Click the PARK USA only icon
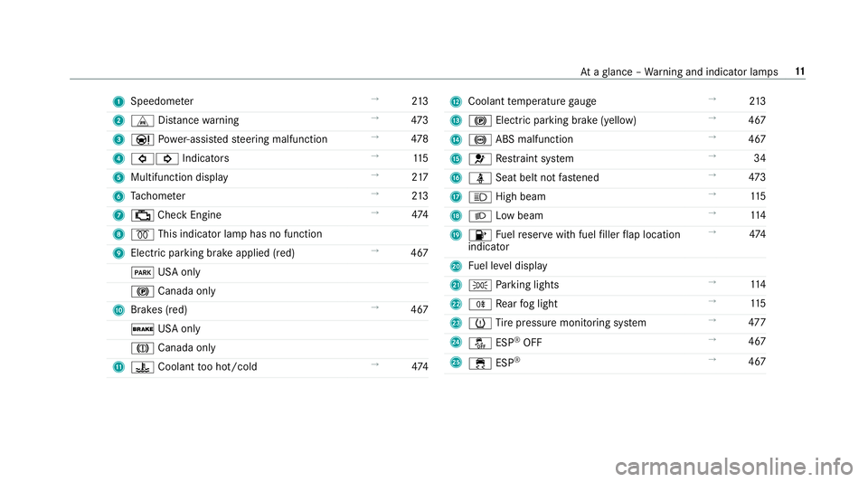Screen dimensions: 868x482 pyautogui.click(x=142, y=272)
